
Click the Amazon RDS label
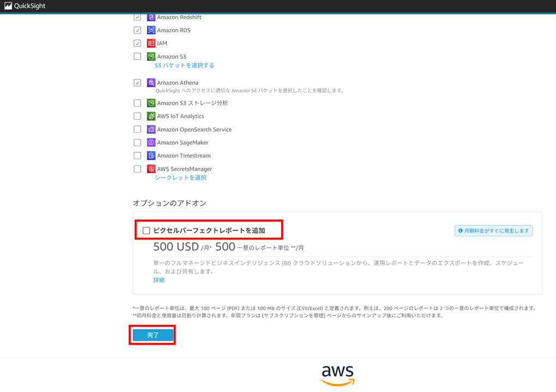[x=174, y=30]
